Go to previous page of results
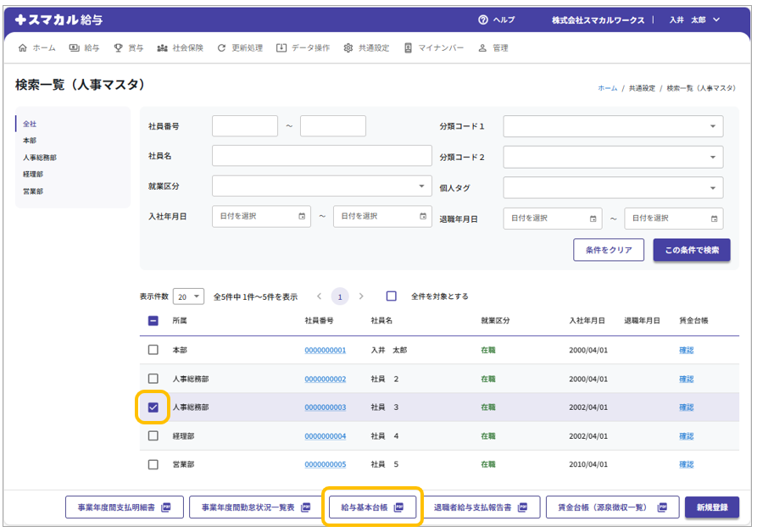 [x=319, y=296]
